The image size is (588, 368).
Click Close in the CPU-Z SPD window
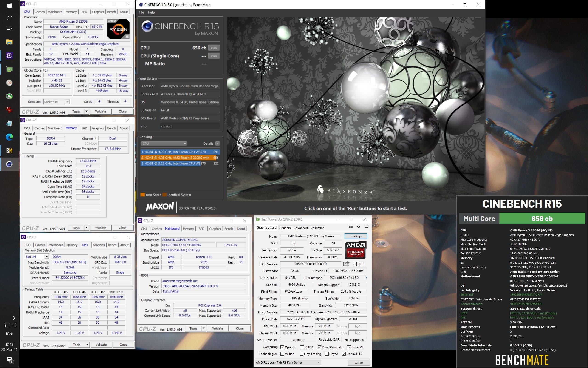(123, 345)
